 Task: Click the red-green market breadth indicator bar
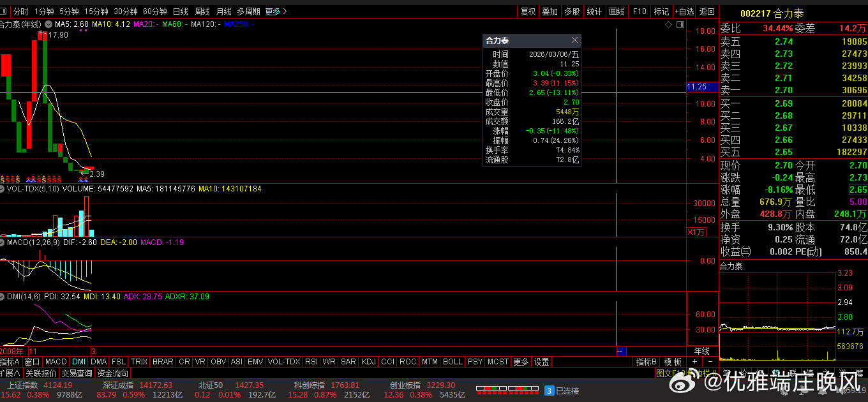click(509, 389)
